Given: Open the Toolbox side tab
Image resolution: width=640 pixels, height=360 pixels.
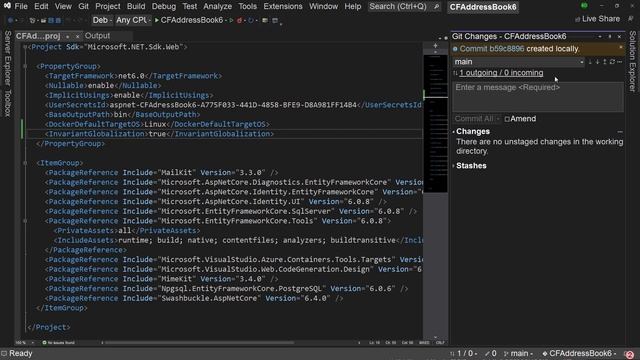Looking at the screenshot, I should pos(7,103).
